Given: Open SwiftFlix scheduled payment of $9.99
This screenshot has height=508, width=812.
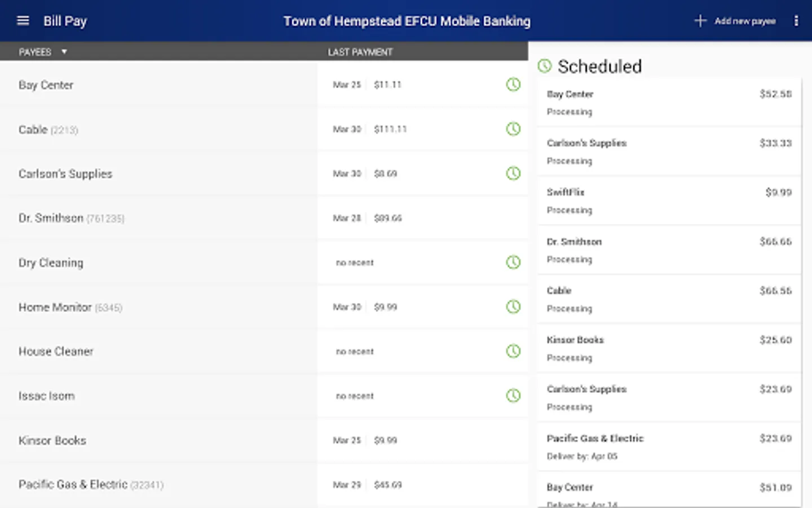Looking at the screenshot, I should (x=669, y=201).
